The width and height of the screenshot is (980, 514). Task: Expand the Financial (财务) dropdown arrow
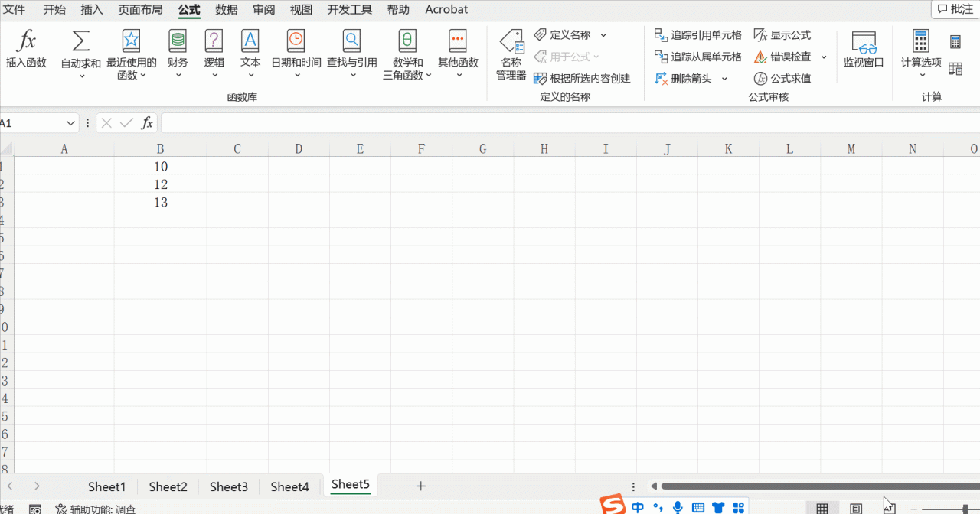(178, 75)
